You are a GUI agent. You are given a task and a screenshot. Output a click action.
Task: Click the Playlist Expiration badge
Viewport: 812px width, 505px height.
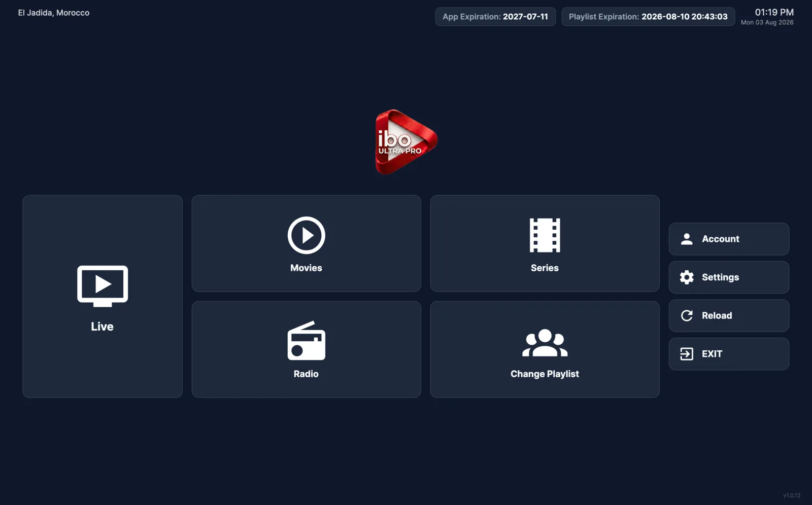tap(648, 17)
